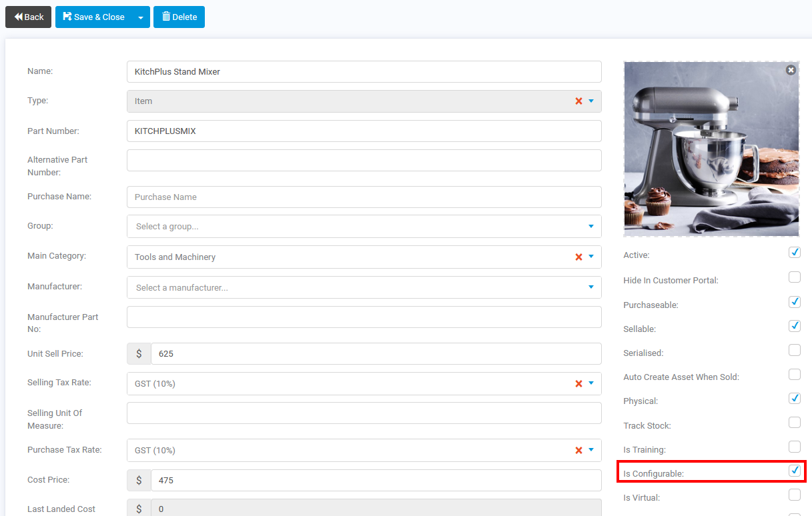Enable Hide In Customer Portal checkbox
Viewport: 812px width, 516px height.
point(795,277)
